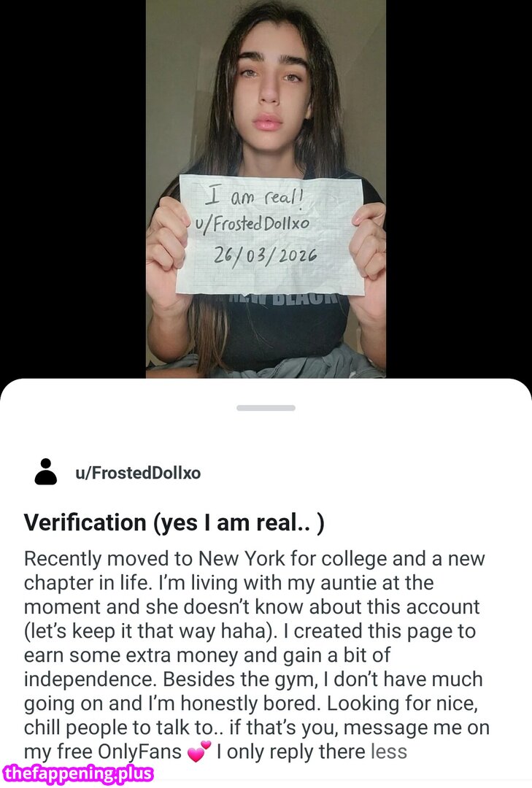Open the u/FrostedDollxo profile link
The height and width of the screenshot is (788, 532).
pyautogui.click(x=138, y=473)
